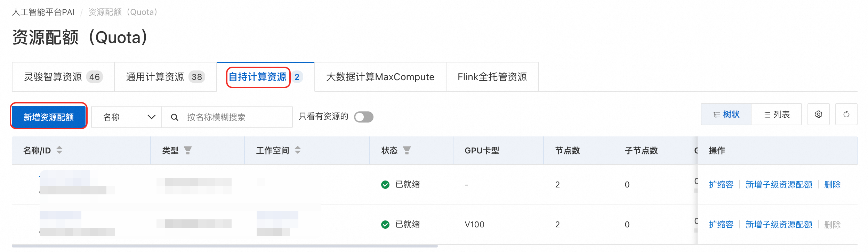Open the 灵骏智算资源 tab
The image size is (868, 252).
[x=63, y=77]
